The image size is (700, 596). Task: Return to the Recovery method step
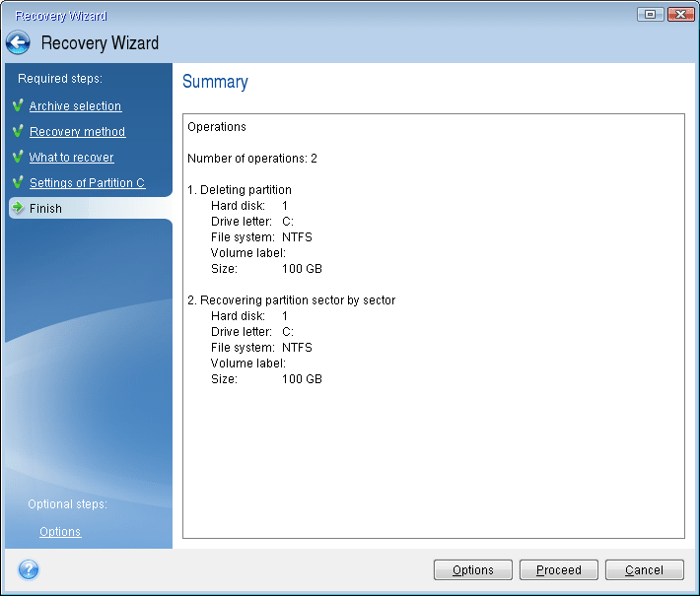77,132
